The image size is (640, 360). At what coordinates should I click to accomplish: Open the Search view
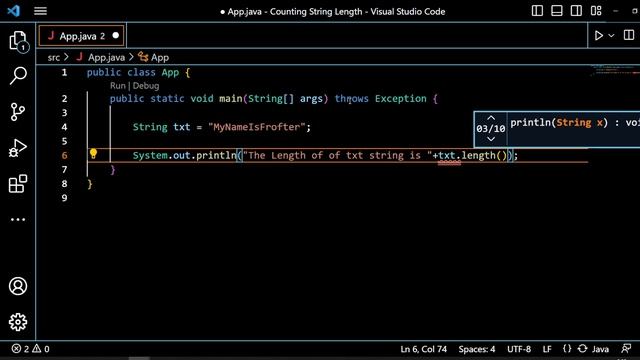pyautogui.click(x=18, y=76)
